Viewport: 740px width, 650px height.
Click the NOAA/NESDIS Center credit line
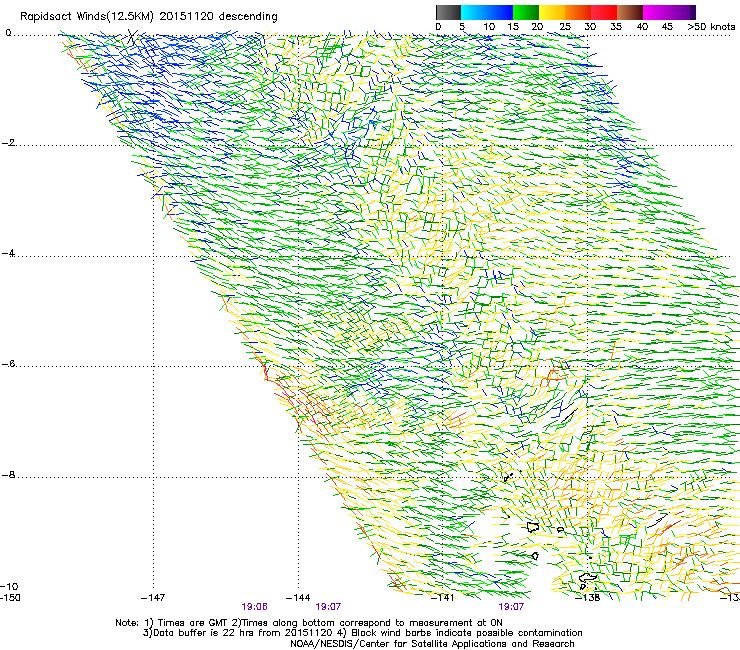[x=432, y=644]
